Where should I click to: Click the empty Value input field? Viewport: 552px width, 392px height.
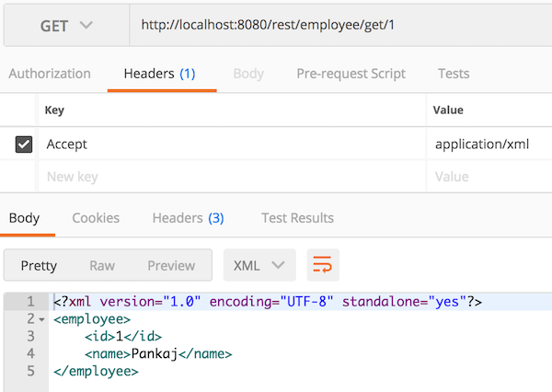tap(488, 177)
